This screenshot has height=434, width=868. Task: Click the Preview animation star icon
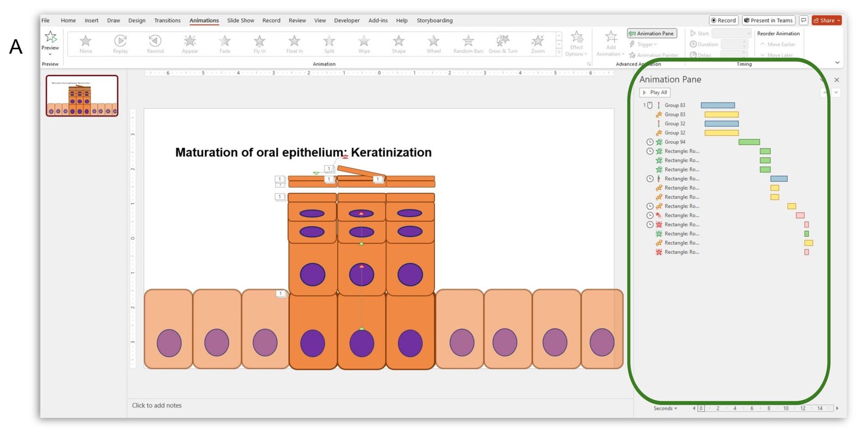[x=50, y=37]
